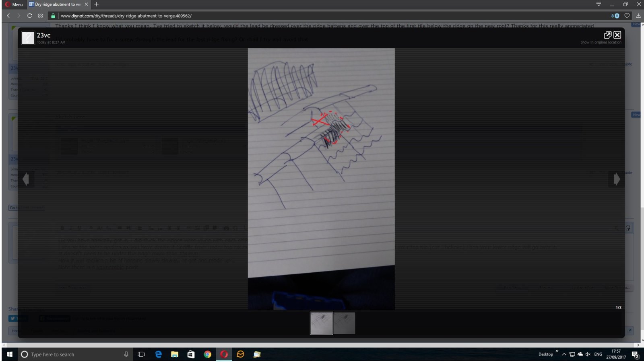Show hidden system tray icons
This screenshot has height=362, width=644.
pyautogui.click(x=564, y=354)
